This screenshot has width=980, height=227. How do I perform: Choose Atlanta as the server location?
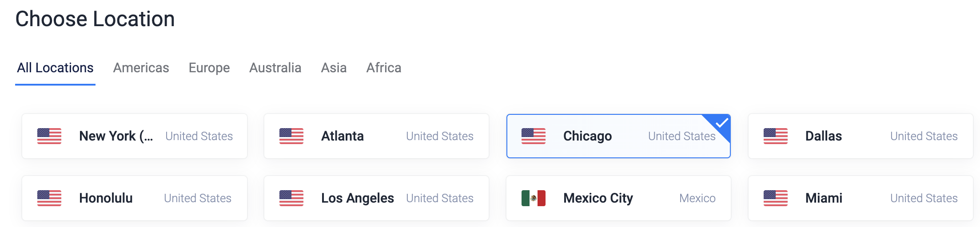(376, 136)
